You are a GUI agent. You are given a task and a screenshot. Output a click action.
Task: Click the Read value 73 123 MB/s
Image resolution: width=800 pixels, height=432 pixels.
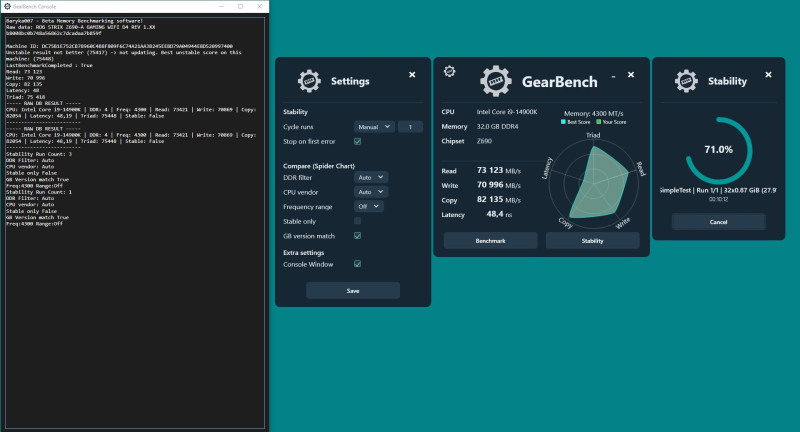click(498, 170)
